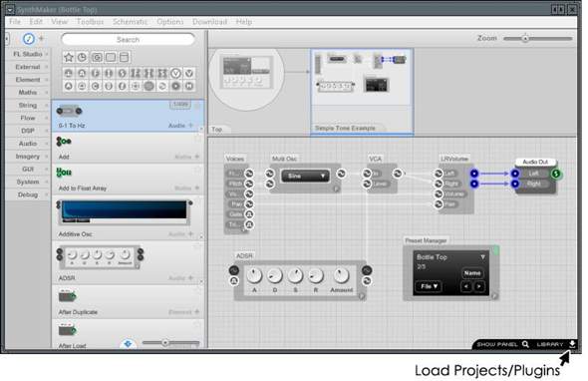
Task: Click the Simple Tone Example navigator thumbnail
Action: pos(362,92)
